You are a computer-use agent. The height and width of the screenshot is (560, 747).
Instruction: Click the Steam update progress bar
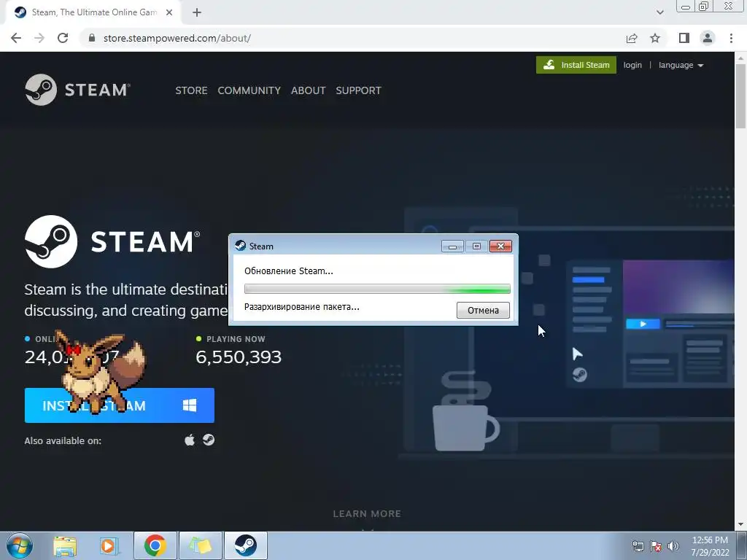(377, 289)
